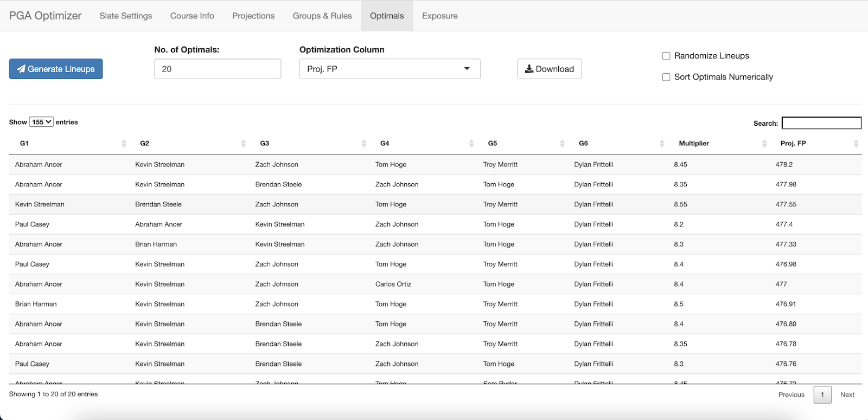This screenshot has width=868, height=420.
Task: Focus the table Search box
Action: [821, 123]
